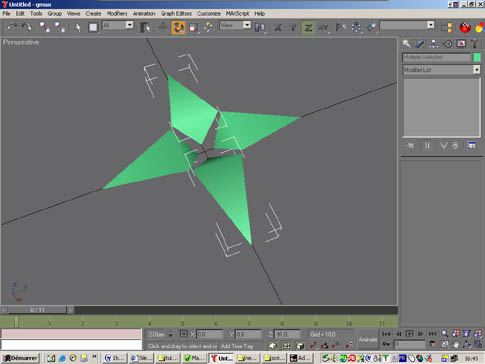Activate the Unlink Selection tool
This screenshot has height=364, width=485.
pyautogui.click(x=60, y=27)
